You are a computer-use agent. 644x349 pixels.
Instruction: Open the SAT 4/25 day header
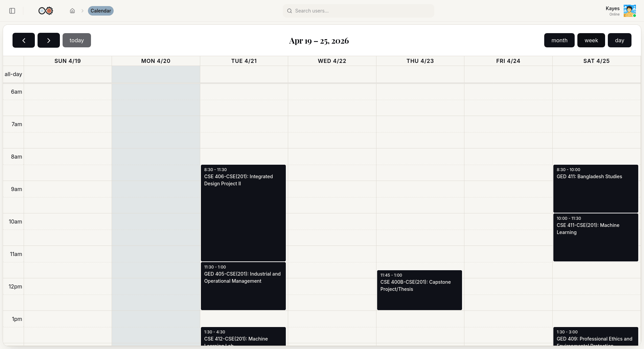[x=597, y=61]
